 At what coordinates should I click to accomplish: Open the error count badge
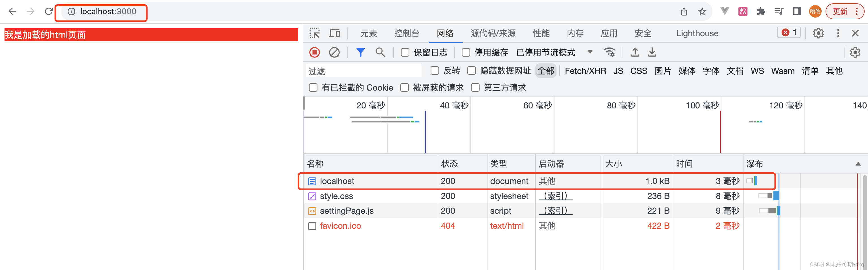[789, 32]
